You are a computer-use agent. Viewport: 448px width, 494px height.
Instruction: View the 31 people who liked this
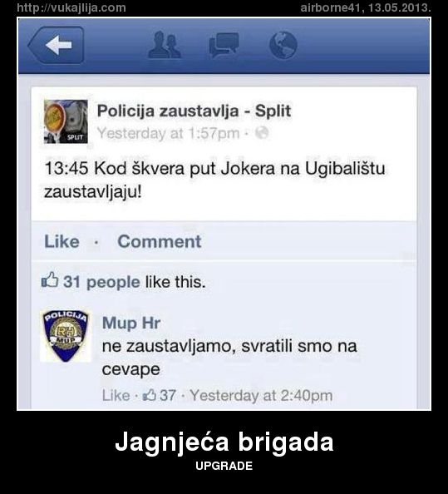tap(101, 282)
